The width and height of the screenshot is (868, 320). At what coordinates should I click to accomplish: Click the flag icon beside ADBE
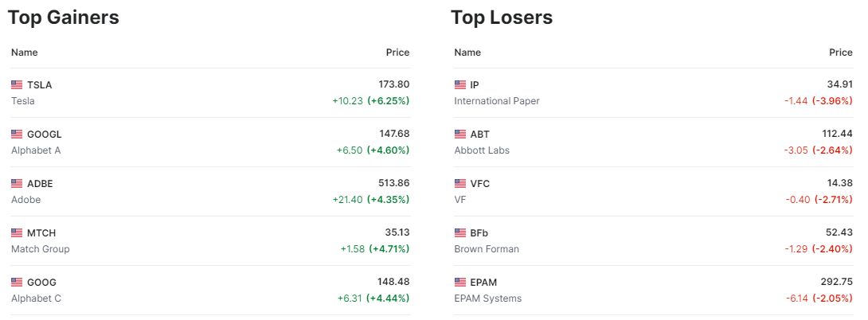[17, 184]
